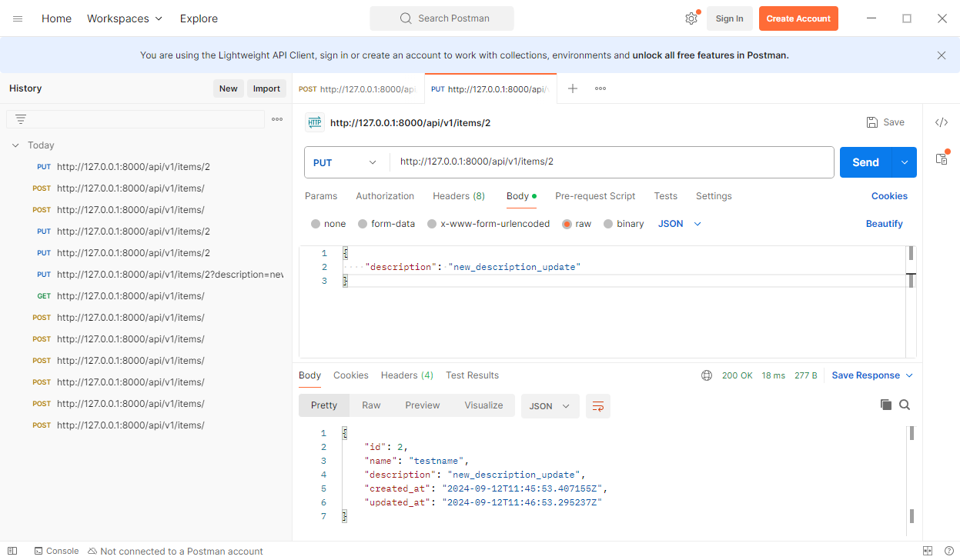Switch response view to Visualize
Screen dimensions: 960x560
483,405
